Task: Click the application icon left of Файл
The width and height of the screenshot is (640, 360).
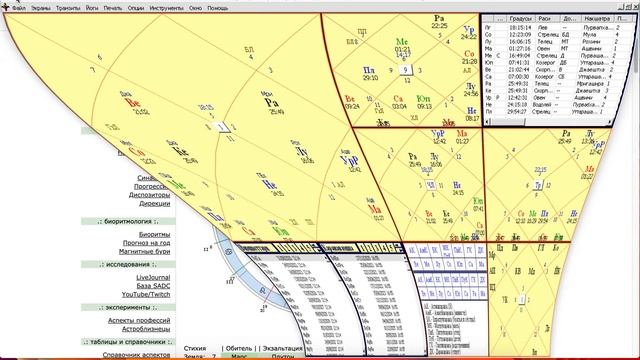Action: (5, 7)
